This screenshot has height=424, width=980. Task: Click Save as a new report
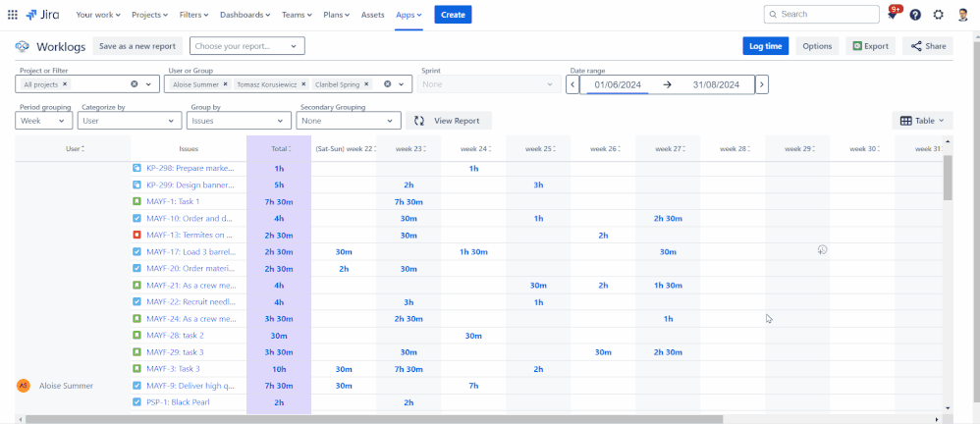(x=137, y=46)
